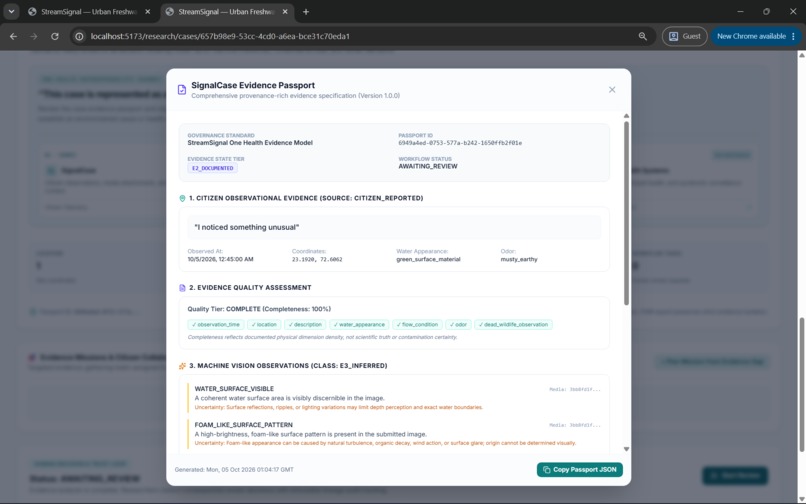Click the green_surface_material water appearance value

click(428, 260)
